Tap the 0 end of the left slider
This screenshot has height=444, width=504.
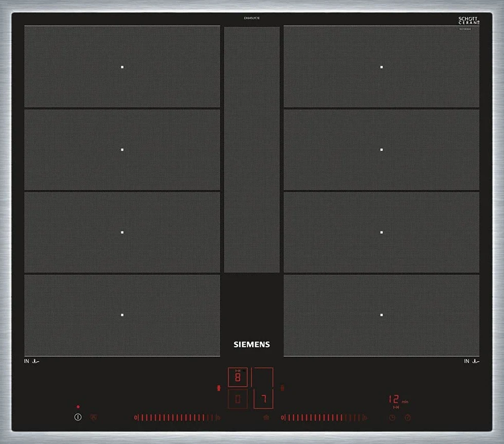136,418
